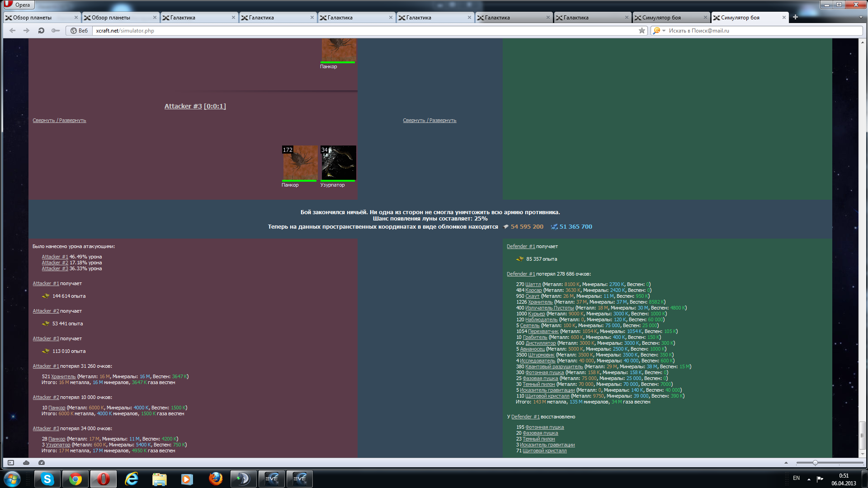
Task: Open the Наблюдатель unit link
Action: [541, 319]
